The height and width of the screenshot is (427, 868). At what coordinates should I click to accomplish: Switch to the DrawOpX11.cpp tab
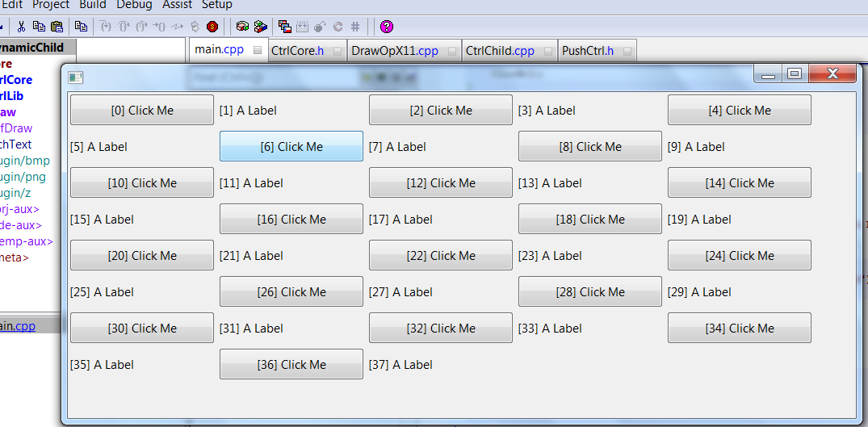tap(395, 51)
